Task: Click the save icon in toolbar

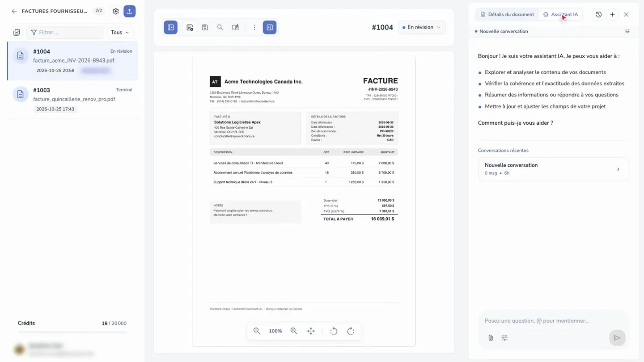Action: tap(205, 27)
